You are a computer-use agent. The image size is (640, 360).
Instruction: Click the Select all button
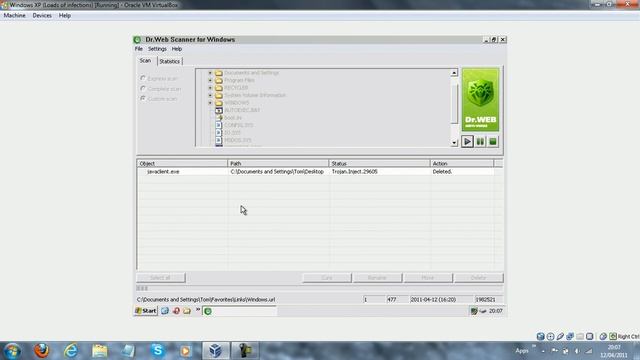coord(161,278)
